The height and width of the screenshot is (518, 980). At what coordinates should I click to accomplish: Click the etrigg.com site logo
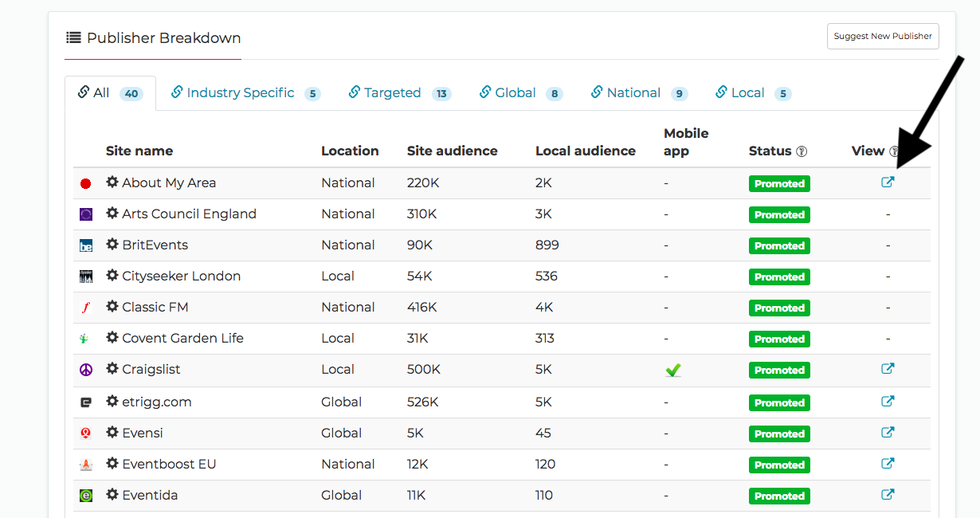coord(86,402)
